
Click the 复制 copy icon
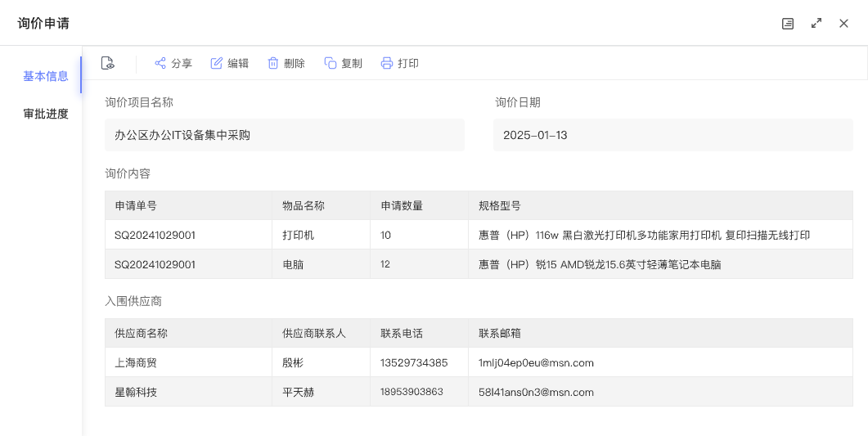pos(331,63)
